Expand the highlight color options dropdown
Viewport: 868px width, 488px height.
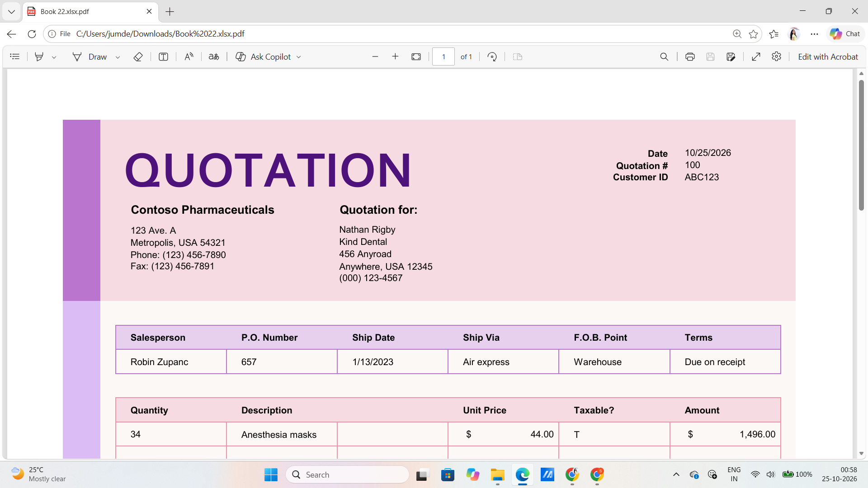(54, 57)
